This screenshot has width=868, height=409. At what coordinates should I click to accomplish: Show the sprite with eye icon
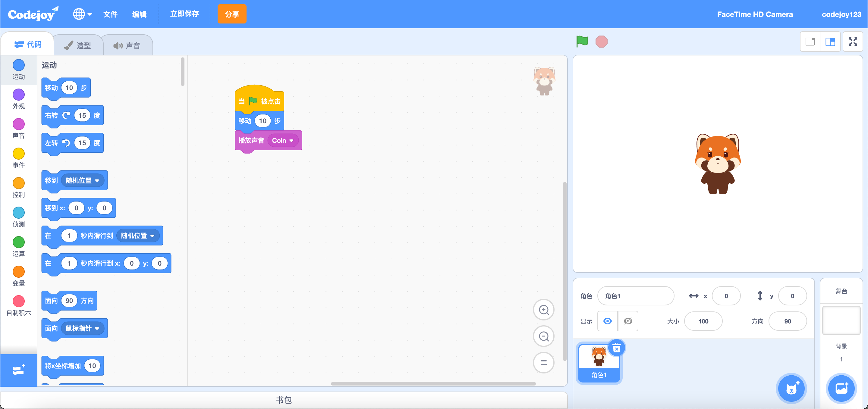click(x=608, y=321)
